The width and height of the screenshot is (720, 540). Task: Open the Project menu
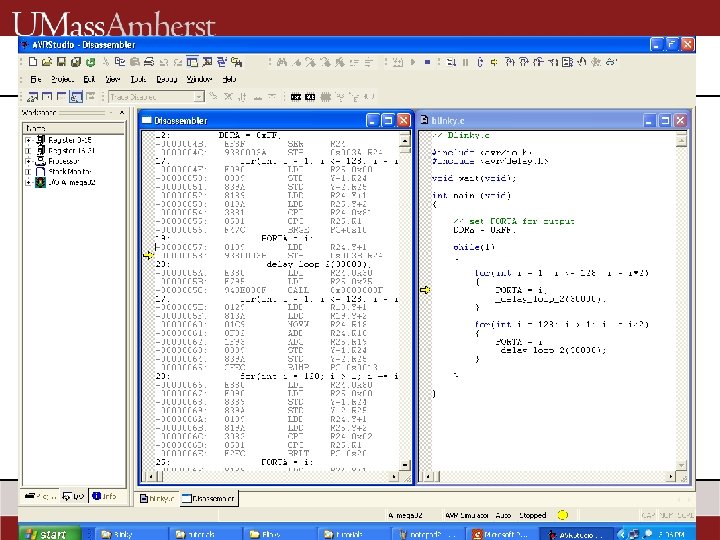point(62,79)
